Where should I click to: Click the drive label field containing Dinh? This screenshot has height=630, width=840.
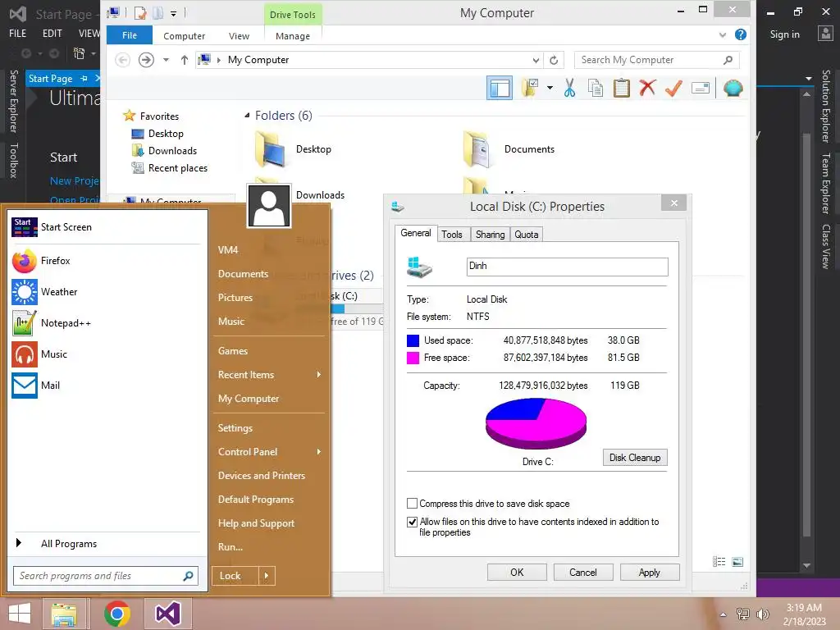click(568, 267)
